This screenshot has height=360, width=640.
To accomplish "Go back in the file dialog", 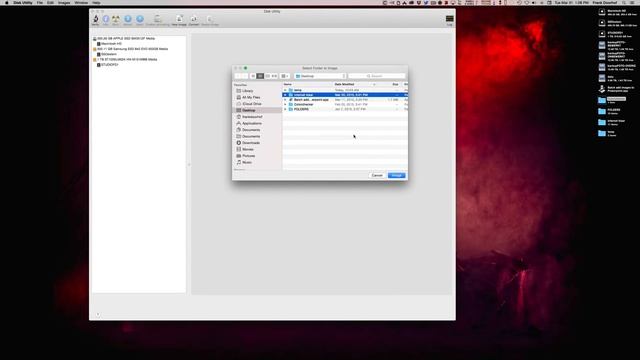I will [x=238, y=76].
